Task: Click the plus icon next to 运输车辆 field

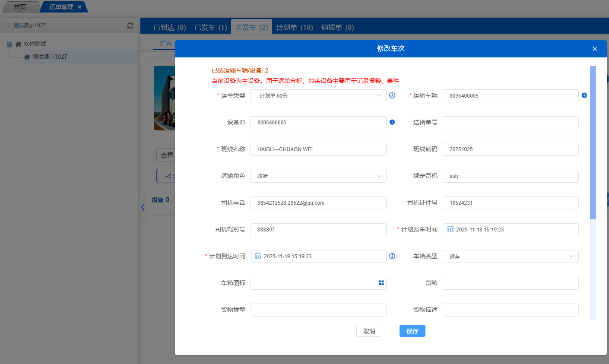Action: pos(584,95)
